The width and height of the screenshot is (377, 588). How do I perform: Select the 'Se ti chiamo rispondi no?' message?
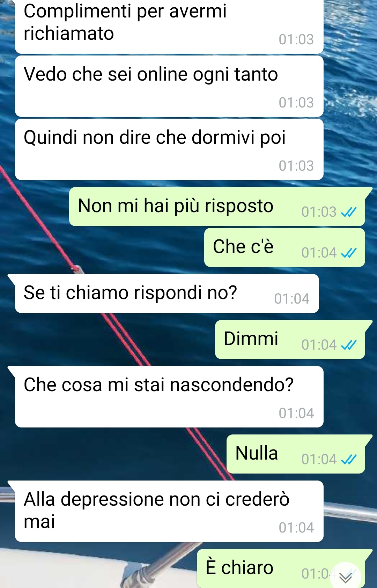[167, 293]
